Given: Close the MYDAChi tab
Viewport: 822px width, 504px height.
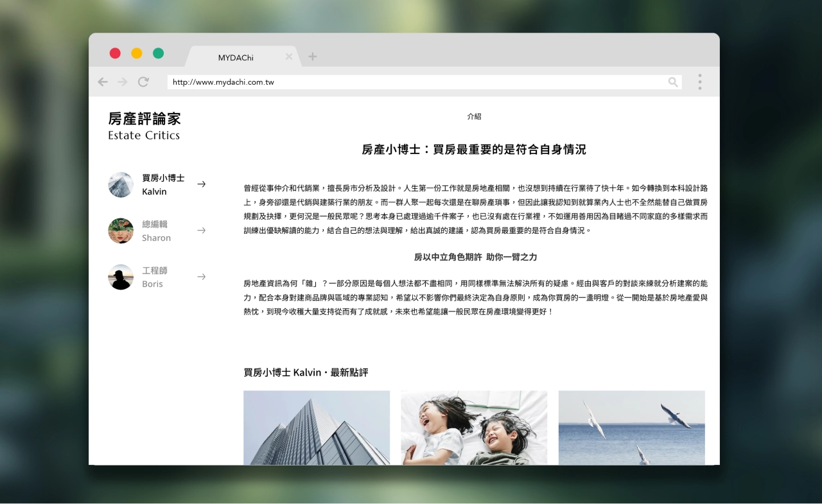Looking at the screenshot, I should point(289,57).
